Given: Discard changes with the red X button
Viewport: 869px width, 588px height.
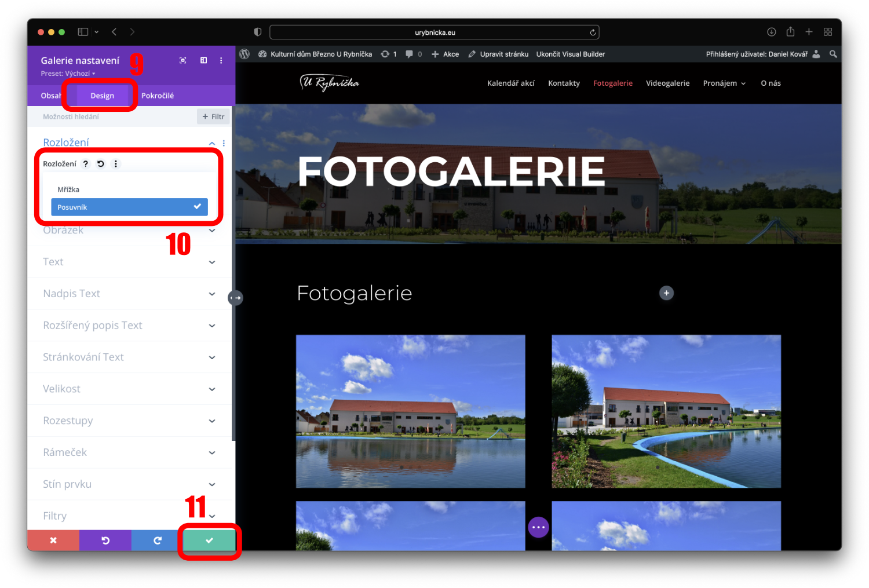Looking at the screenshot, I should point(53,540).
